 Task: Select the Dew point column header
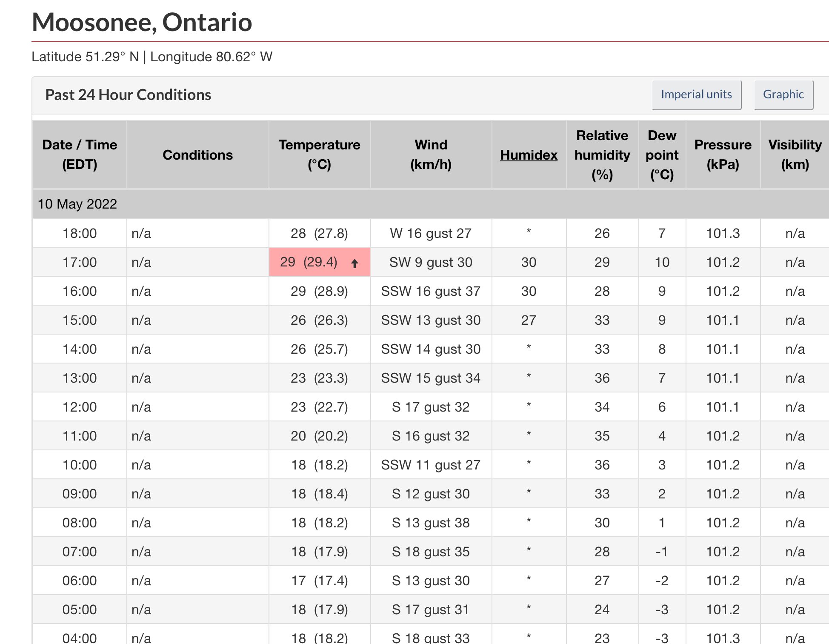pos(662,154)
